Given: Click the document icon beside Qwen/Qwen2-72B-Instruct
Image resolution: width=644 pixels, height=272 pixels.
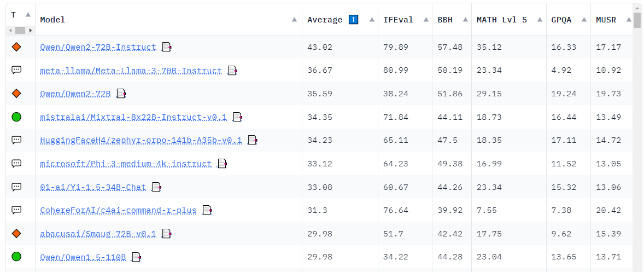Looking at the screenshot, I should point(167,48).
